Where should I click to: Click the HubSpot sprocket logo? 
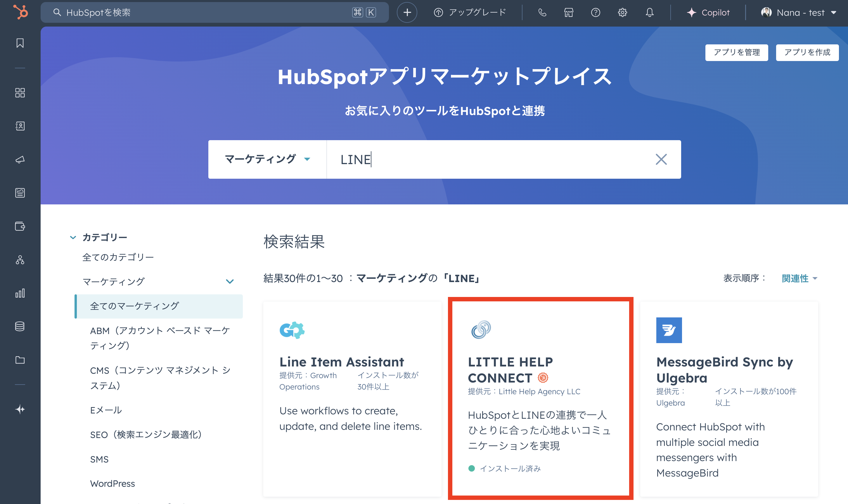point(20,12)
